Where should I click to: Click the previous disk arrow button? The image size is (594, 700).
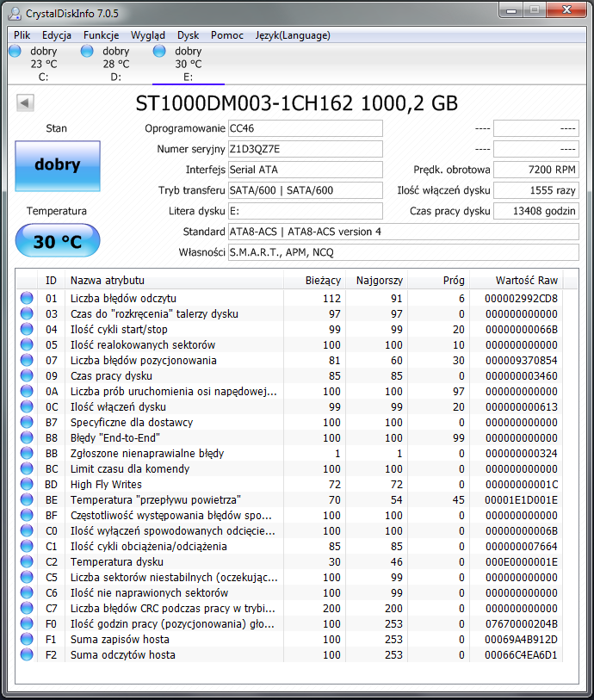(25, 103)
